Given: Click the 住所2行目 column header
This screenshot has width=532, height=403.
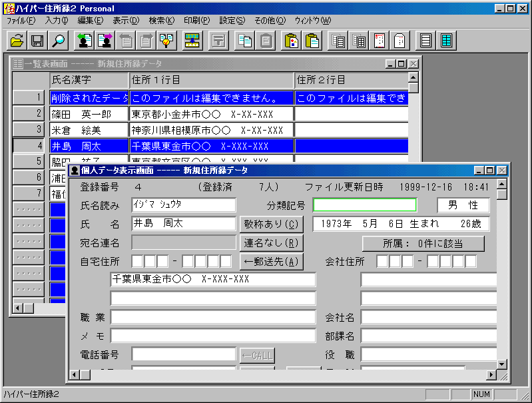Looking at the screenshot, I should pyautogui.click(x=352, y=80).
